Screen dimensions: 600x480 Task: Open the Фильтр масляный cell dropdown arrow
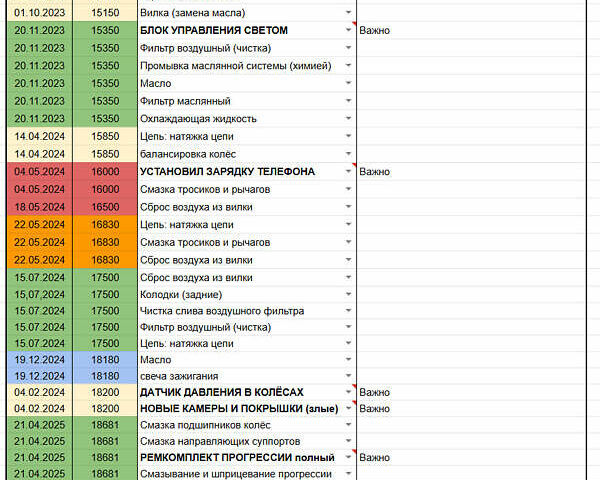tap(349, 101)
